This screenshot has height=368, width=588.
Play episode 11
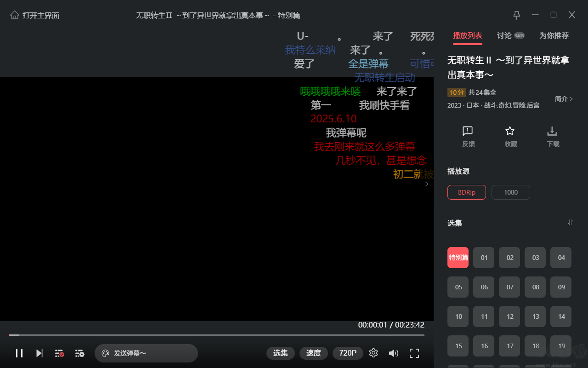484,316
